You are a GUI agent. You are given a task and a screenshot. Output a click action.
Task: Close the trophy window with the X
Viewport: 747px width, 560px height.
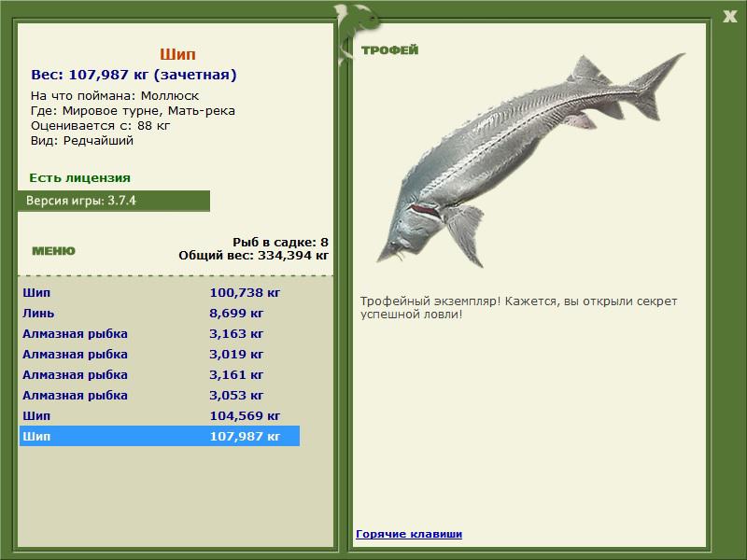[729, 17]
